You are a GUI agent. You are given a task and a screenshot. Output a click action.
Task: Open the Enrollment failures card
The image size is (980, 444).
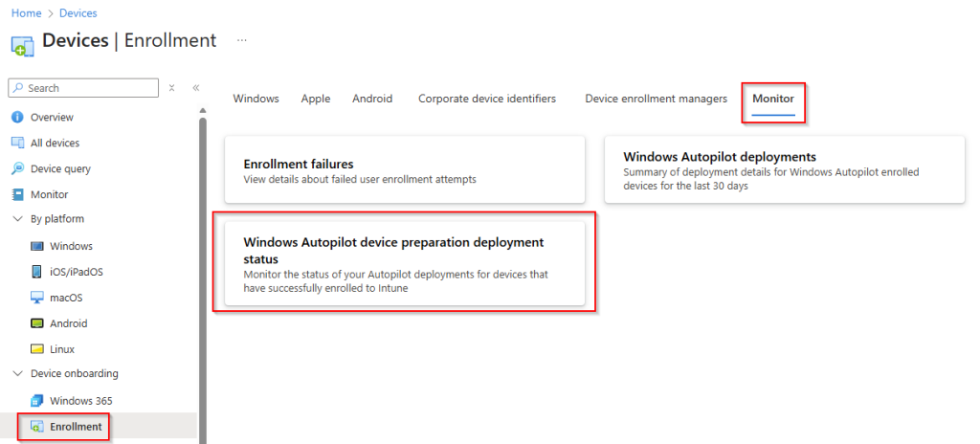[x=404, y=169]
